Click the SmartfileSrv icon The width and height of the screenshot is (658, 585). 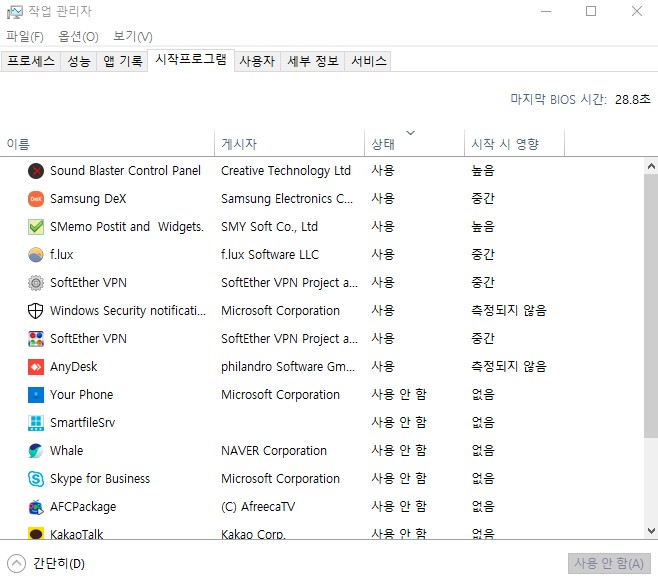pyautogui.click(x=36, y=423)
